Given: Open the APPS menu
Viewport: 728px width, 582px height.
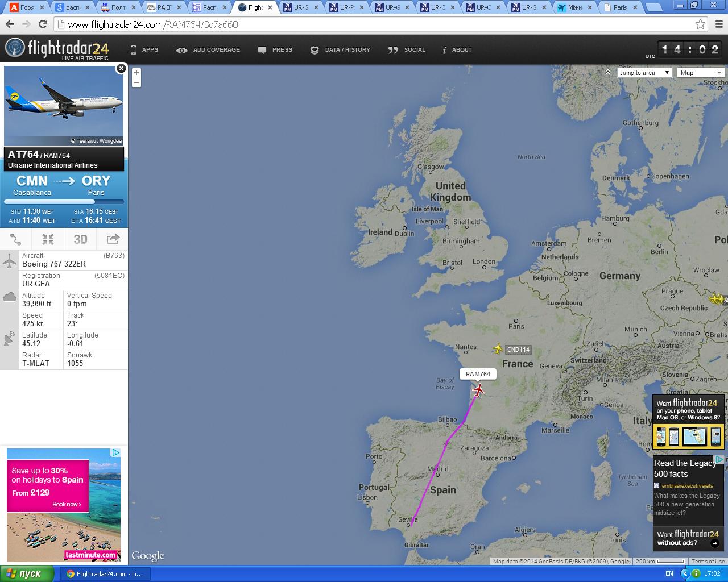Looking at the screenshot, I should click(x=144, y=50).
